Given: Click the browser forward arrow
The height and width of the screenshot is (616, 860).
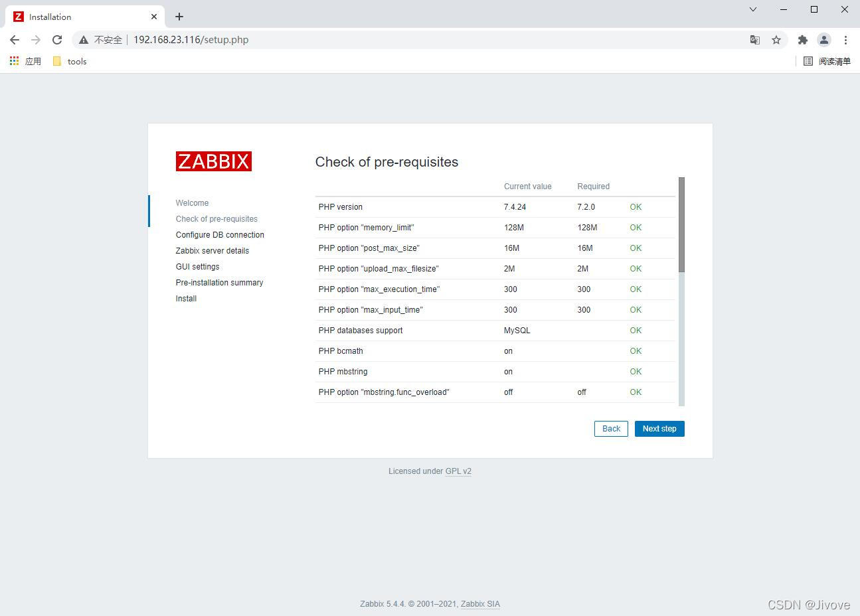Looking at the screenshot, I should (36, 40).
